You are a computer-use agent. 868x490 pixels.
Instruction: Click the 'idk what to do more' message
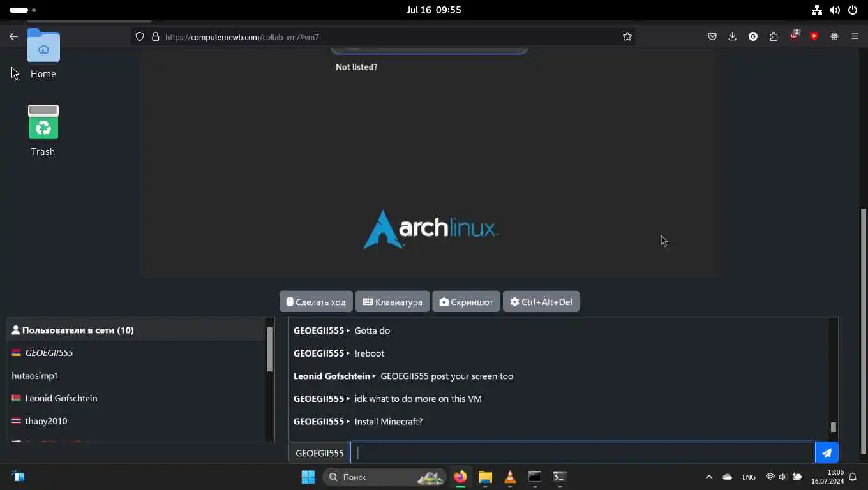pos(418,399)
